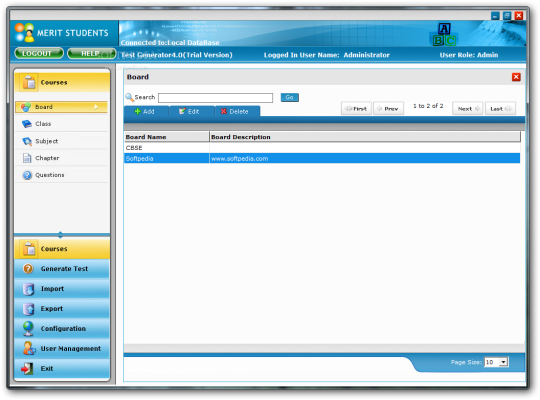Viewport: 540px width, 400px height.
Task: Go to the Next page
Action: click(x=468, y=109)
